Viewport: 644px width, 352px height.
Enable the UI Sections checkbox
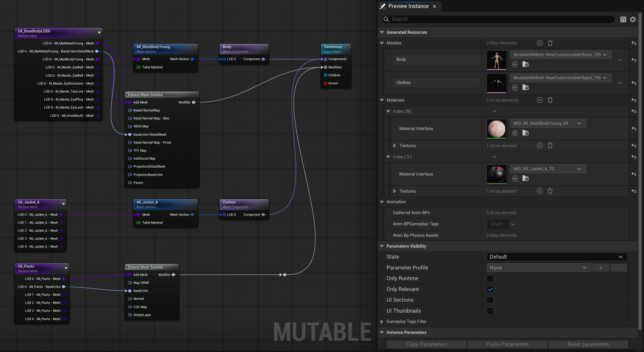click(x=490, y=300)
